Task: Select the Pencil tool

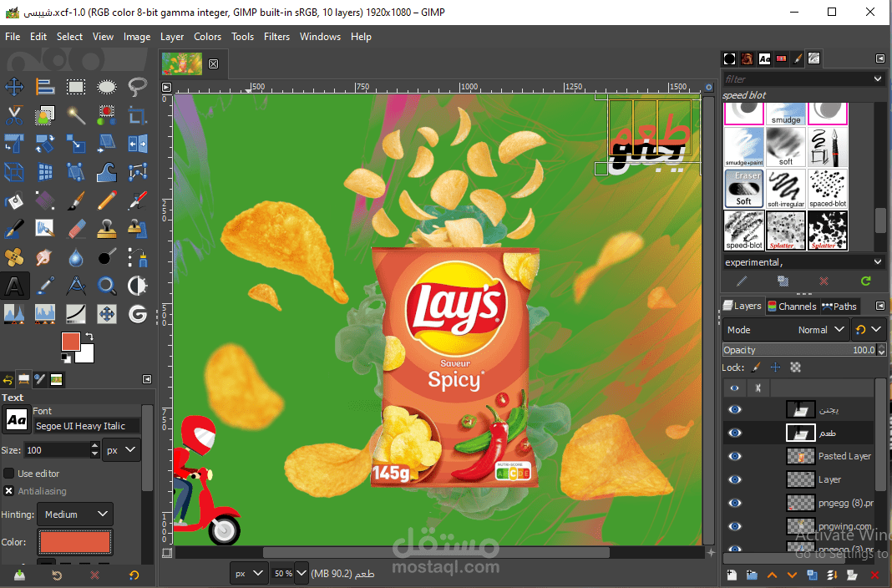Action: (x=106, y=200)
